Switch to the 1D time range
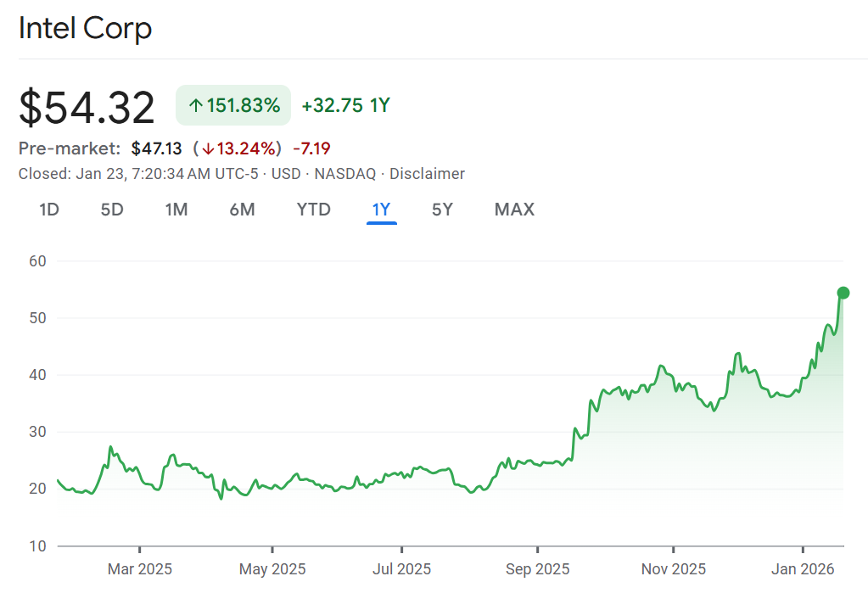Image resolution: width=868 pixels, height=593 pixels. point(49,210)
